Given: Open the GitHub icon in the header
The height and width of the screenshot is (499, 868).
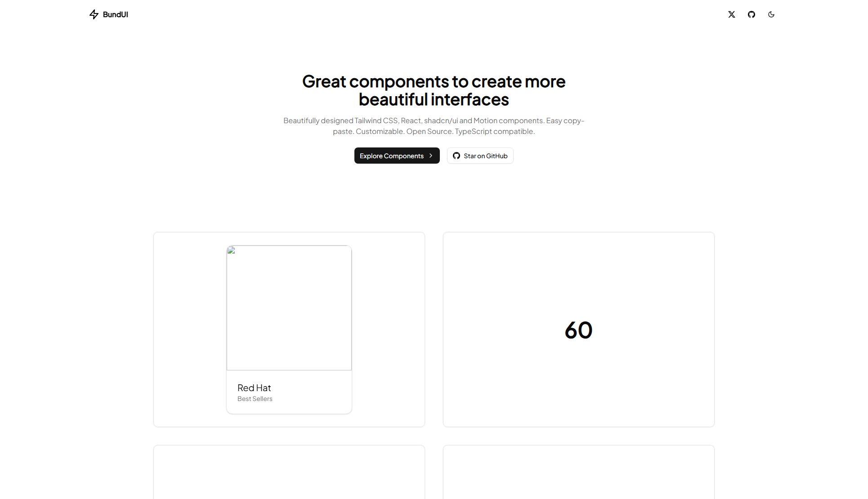Looking at the screenshot, I should point(751,14).
